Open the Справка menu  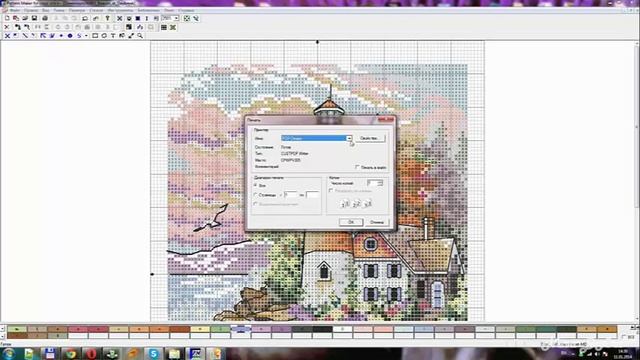pos(187,10)
